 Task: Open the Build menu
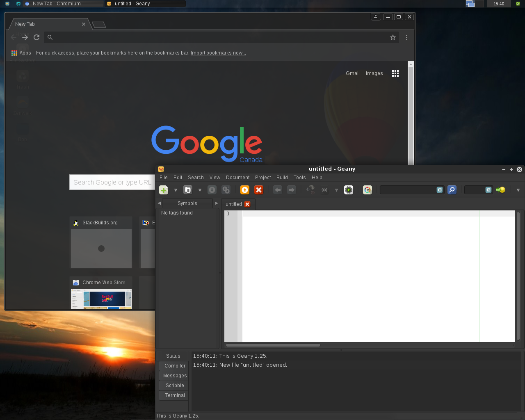click(x=282, y=178)
